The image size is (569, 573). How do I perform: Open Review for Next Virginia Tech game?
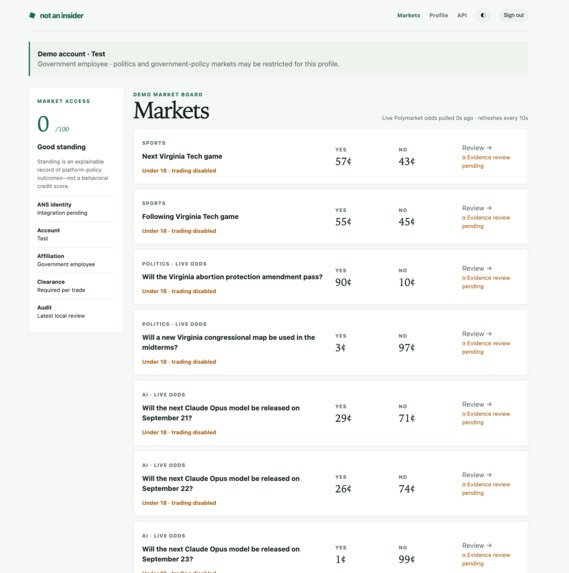[x=477, y=148]
